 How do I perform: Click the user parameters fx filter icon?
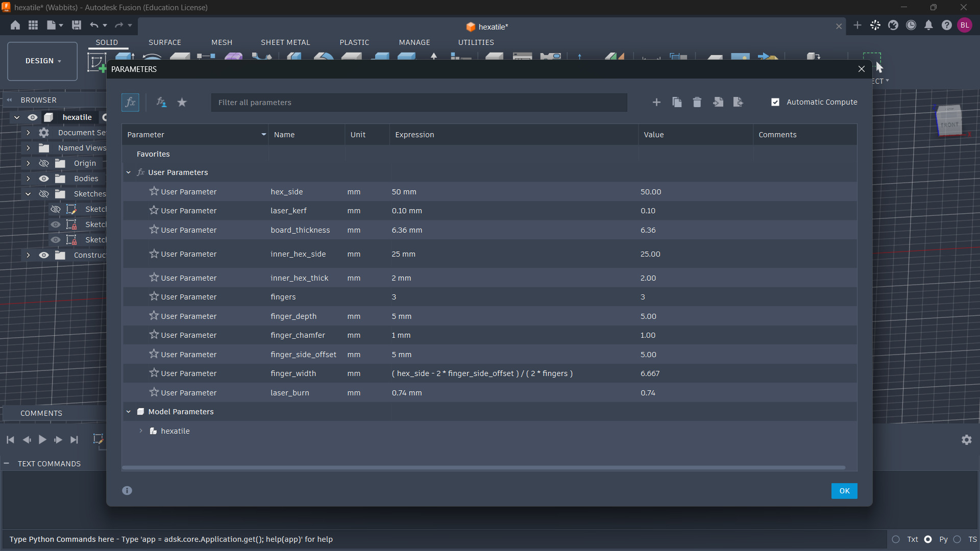pyautogui.click(x=161, y=103)
